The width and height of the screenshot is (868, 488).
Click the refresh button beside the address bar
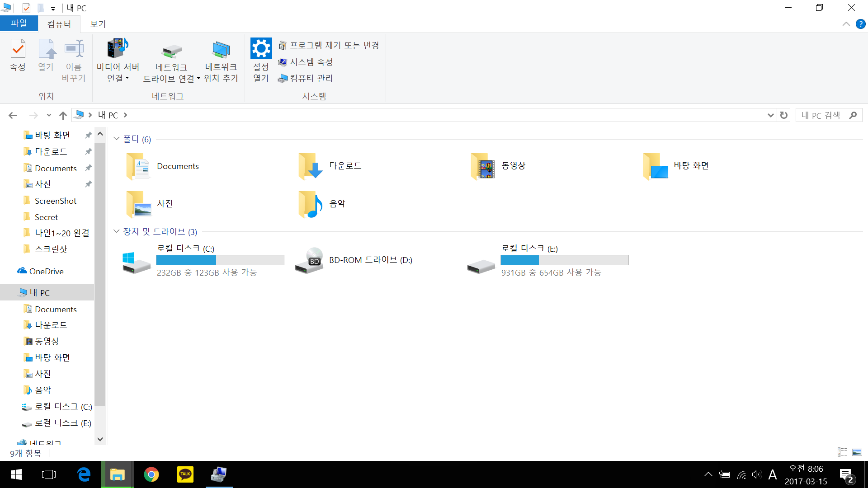[784, 115]
